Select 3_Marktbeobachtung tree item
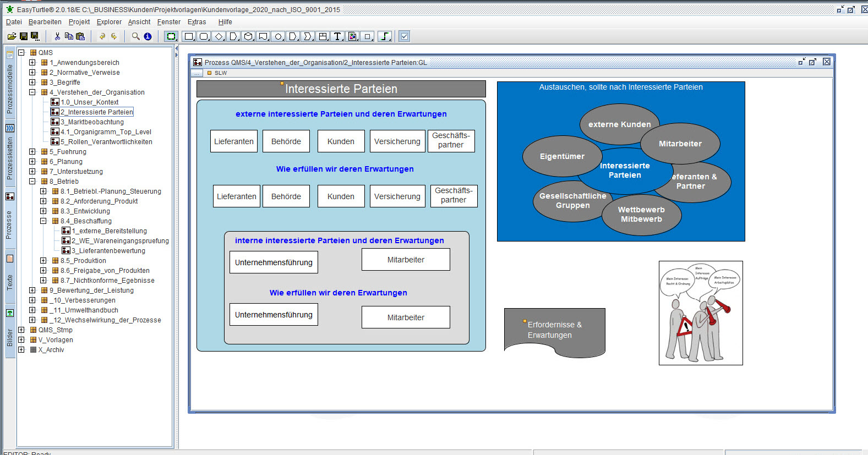 [x=92, y=122]
